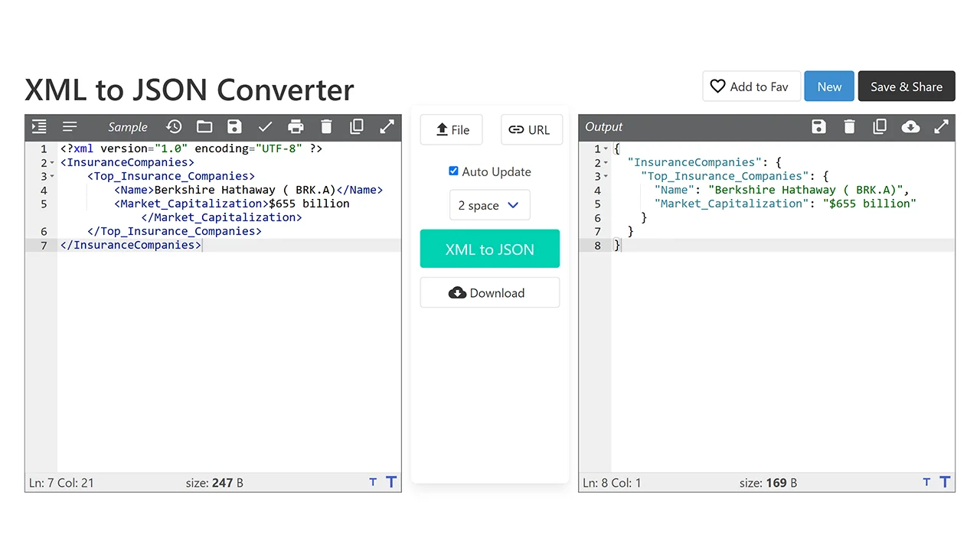Click the URL load button
This screenshot has width=980, height=551.
pos(531,130)
